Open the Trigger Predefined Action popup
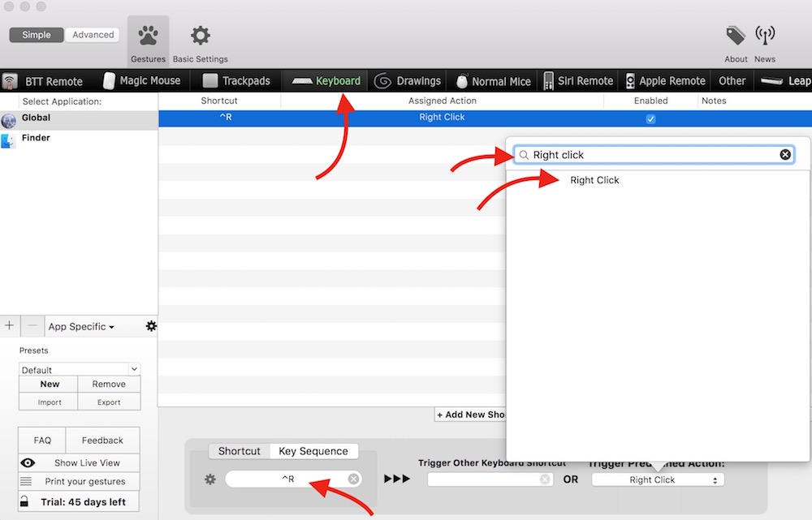This screenshot has width=812, height=520. (x=657, y=479)
